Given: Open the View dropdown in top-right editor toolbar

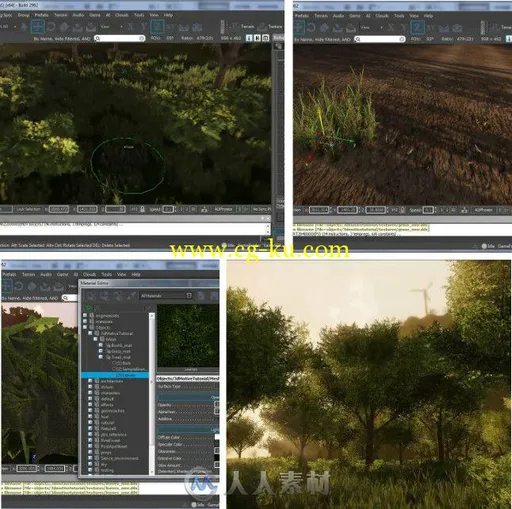Looking at the screenshot, I should (372, 27).
